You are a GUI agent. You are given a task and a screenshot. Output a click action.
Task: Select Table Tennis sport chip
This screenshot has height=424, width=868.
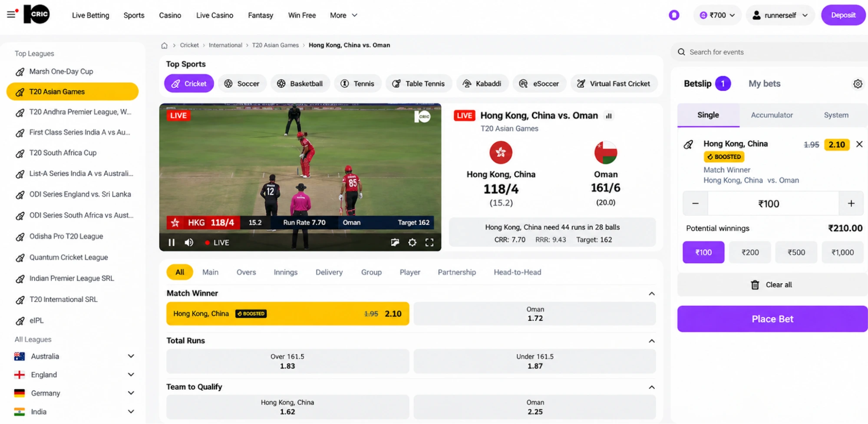(x=419, y=83)
